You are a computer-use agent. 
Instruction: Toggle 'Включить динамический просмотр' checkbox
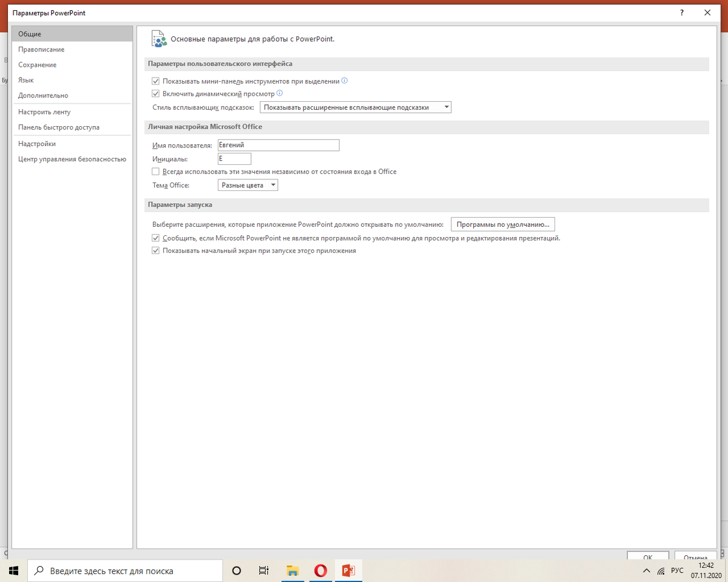(x=156, y=94)
